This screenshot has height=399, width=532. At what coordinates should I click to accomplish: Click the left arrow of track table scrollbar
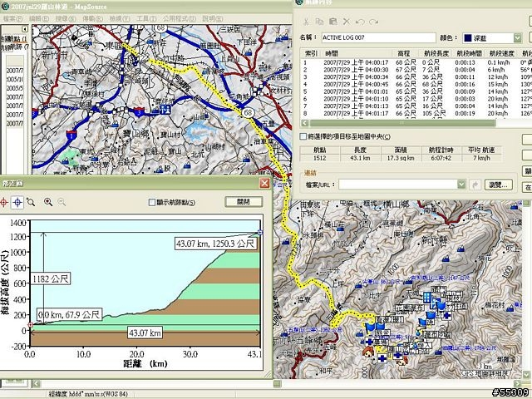point(304,123)
